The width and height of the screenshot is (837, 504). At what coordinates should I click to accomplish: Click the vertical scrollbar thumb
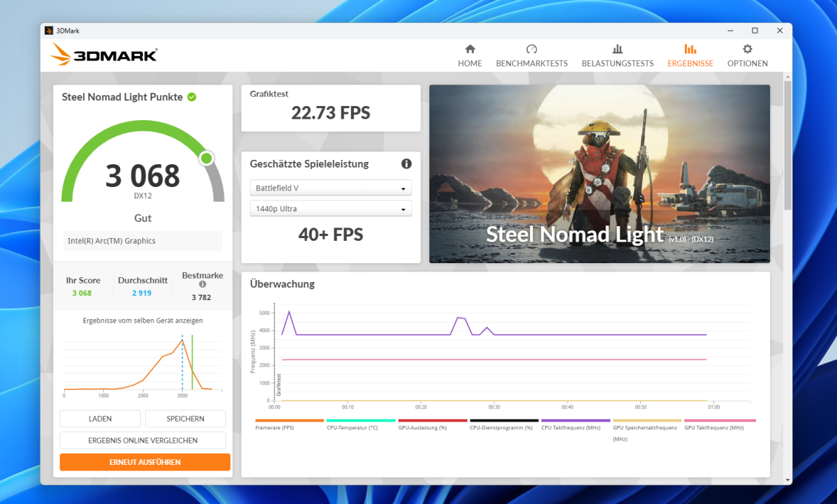click(x=788, y=147)
